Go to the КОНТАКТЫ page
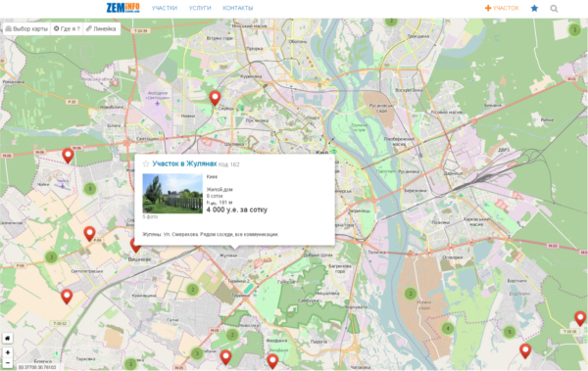The height and width of the screenshot is (371, 588). [x=238, y=8]
